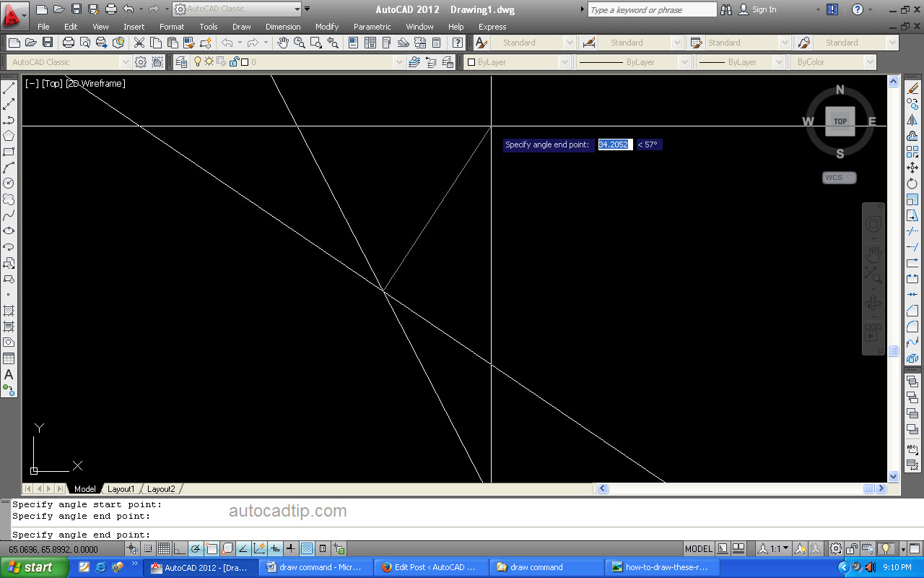The width and height of the screenshot is (924, 578).
Task: Select the Construction Line tool
Action: point(9,105)
